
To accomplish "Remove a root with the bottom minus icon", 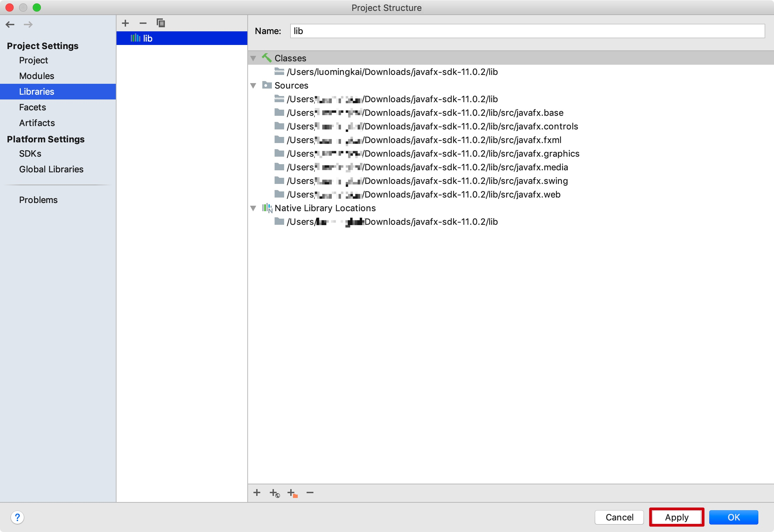I will (x=310, y=493).
